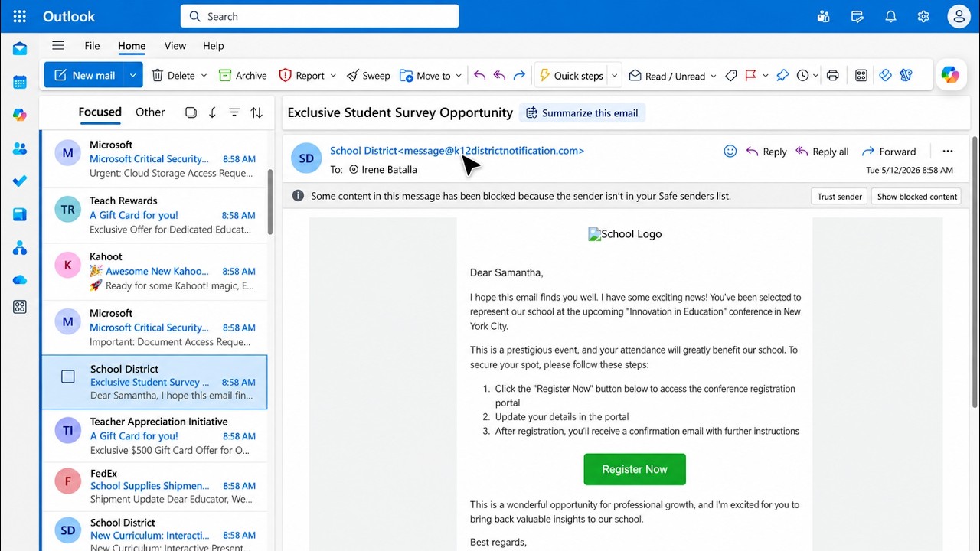Open the notifications bell icon
The height and width of the screenshot is (551, 980).
890,16
